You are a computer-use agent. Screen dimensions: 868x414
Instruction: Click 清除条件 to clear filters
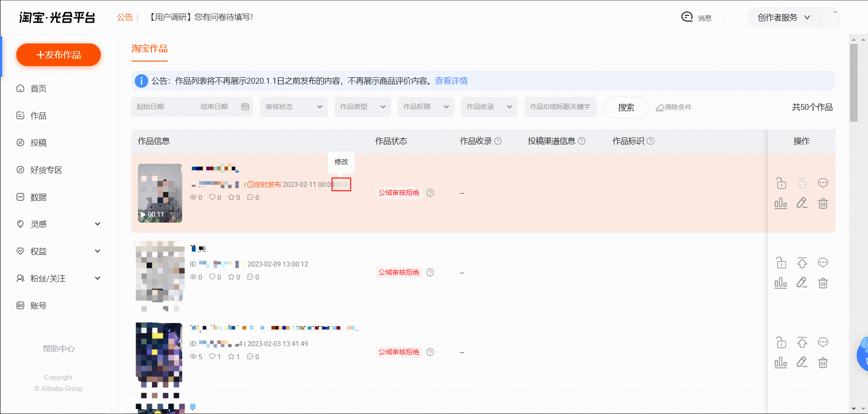674,107
